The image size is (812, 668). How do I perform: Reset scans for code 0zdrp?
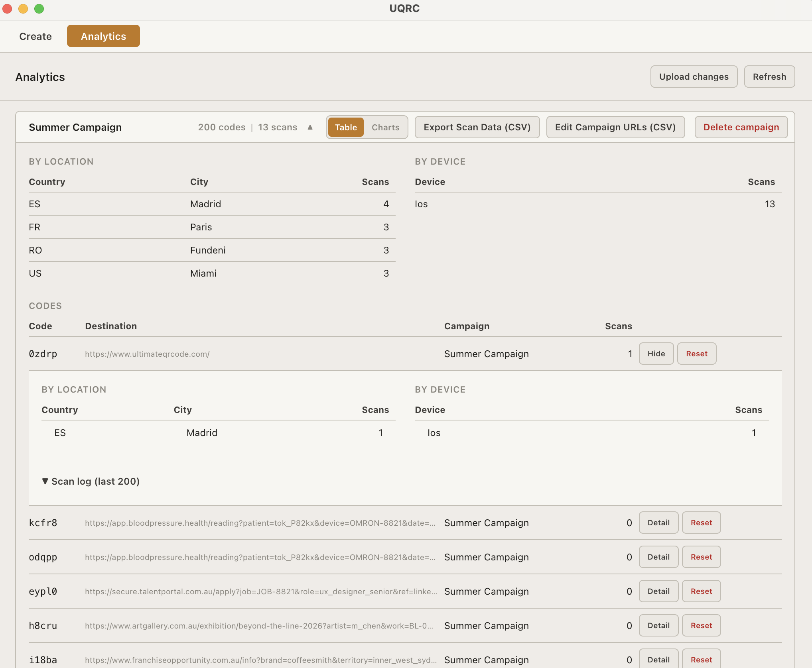pyautogui.click(x=696, y=354)
